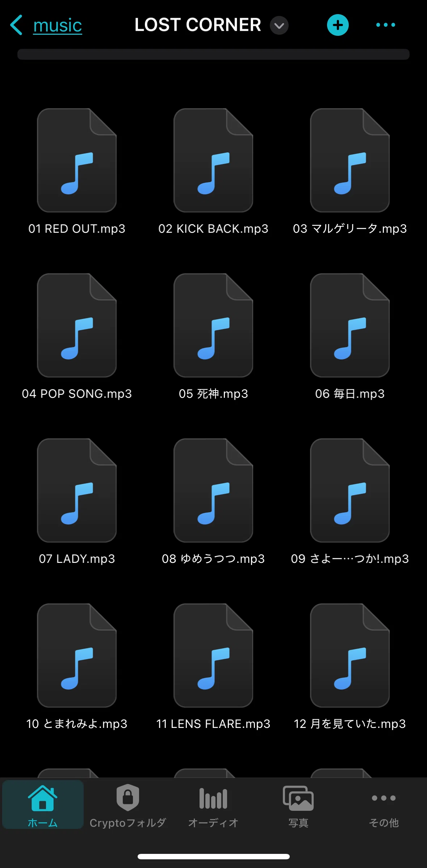The height and width of the screenshot is (868, 427).
Task: Select the filename 01 RED OUT.mp3
Action: (77, 229)
